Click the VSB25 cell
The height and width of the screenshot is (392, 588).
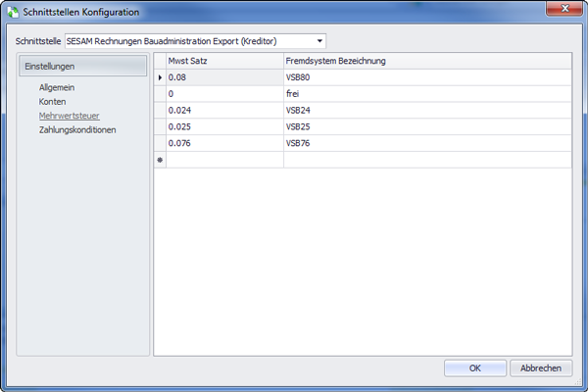tap(427, 126)
